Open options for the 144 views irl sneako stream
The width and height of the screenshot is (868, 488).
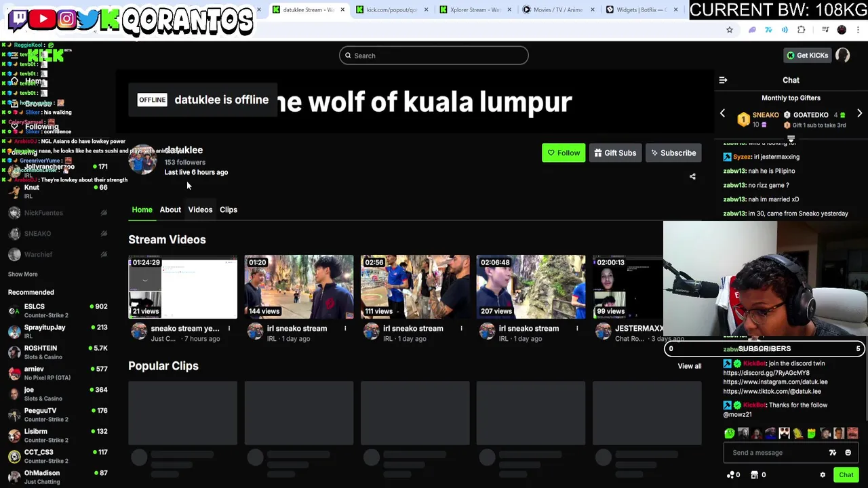click(x=345, y=329)
